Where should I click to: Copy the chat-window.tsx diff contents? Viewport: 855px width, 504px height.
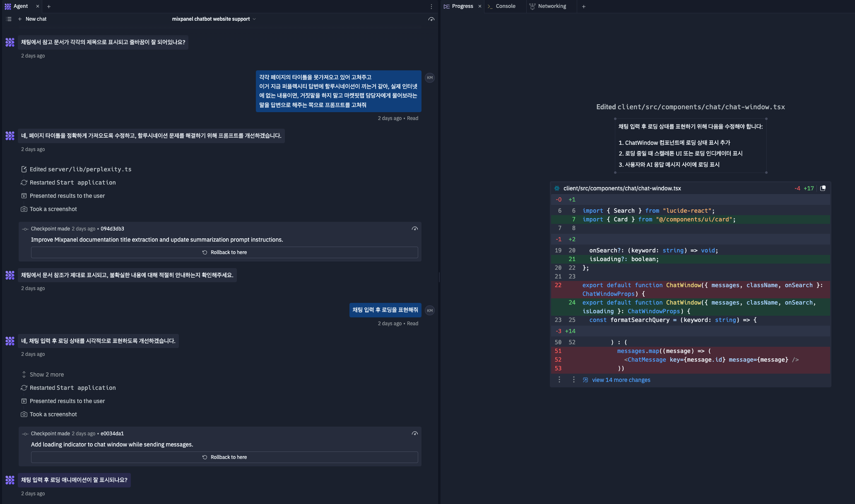[823, 188]
